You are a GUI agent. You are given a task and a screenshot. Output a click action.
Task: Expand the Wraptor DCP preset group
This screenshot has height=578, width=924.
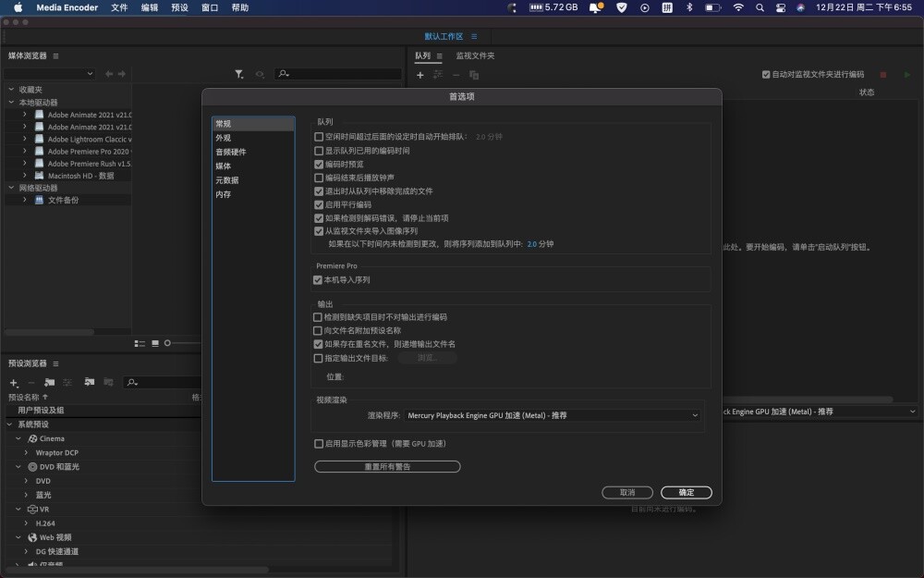click(x=26, y=452)
